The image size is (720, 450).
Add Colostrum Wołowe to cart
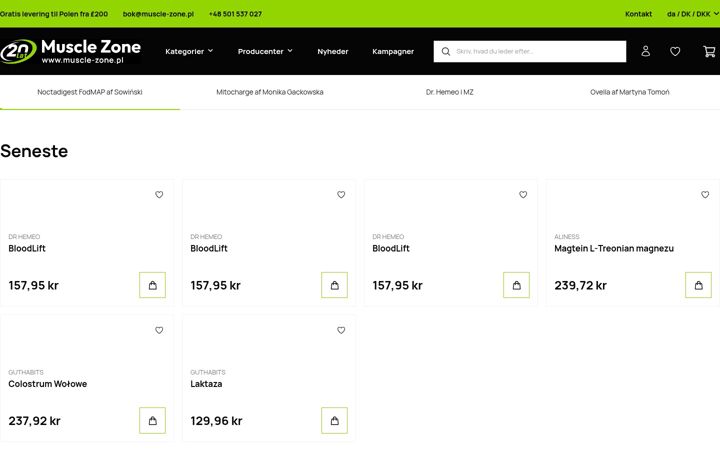coord(152,421)
